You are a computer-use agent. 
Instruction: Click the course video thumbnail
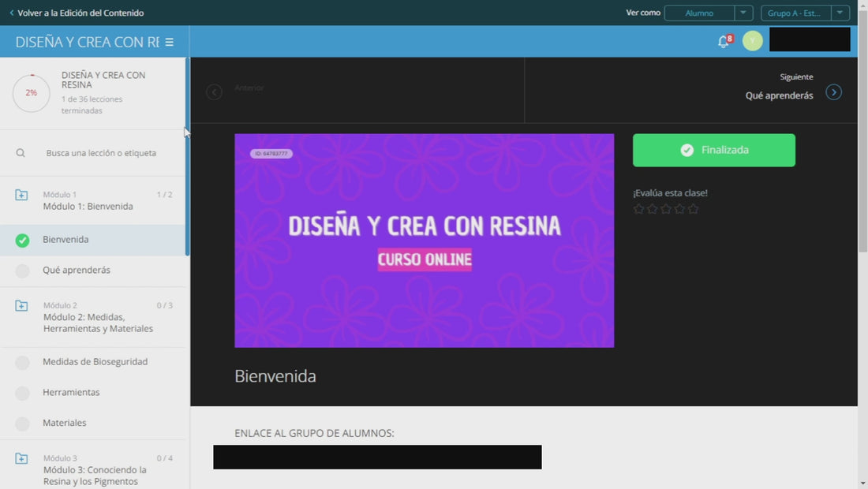tap(424, 241)
